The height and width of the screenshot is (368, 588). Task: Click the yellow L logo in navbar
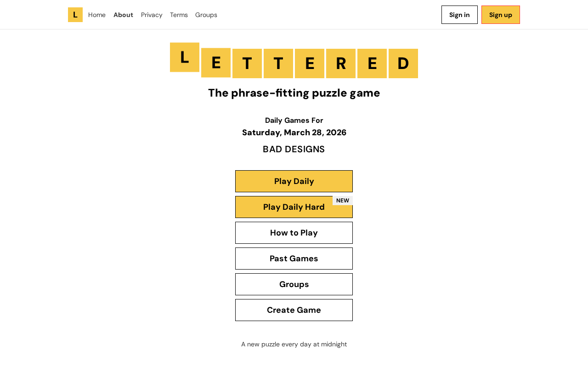coord(75,15)
